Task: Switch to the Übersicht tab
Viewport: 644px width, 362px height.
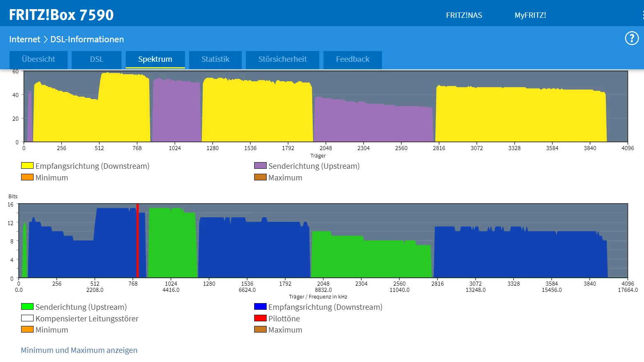Action: tap(38, 59)
